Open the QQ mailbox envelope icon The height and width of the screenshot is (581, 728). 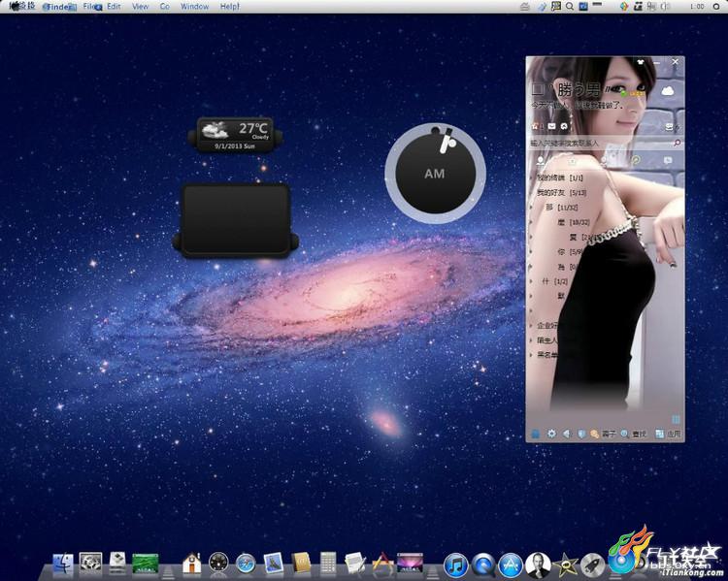[551, 126]
